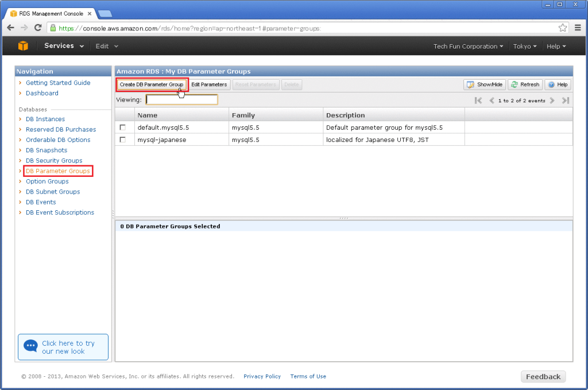Image resolution: width=588 pixels, height=390 pixels.
Task: Expand the Help menu in the top bar
Action: 556,47
